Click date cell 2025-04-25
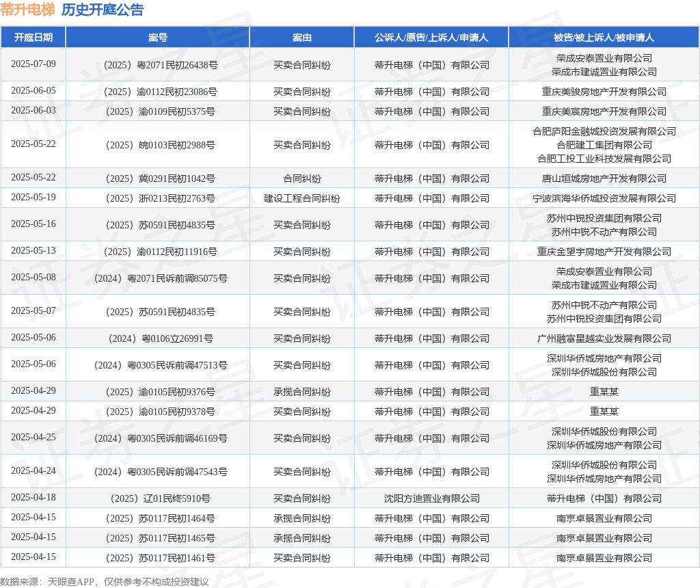 (33, 437)
